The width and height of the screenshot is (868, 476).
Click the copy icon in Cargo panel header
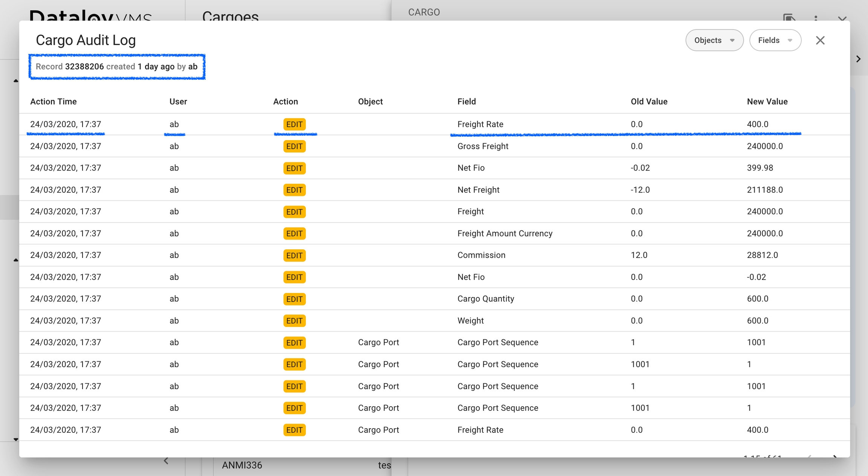pos(789,17)
